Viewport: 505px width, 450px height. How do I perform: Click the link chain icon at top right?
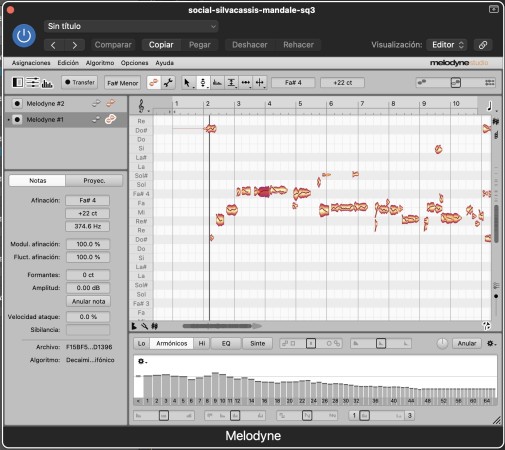(483, 45)
